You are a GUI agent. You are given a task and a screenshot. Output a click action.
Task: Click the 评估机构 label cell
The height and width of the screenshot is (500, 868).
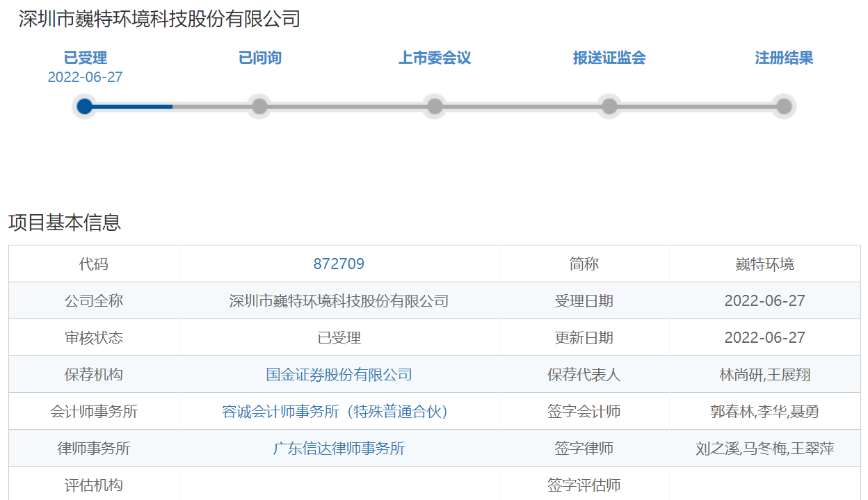point(94,484)
